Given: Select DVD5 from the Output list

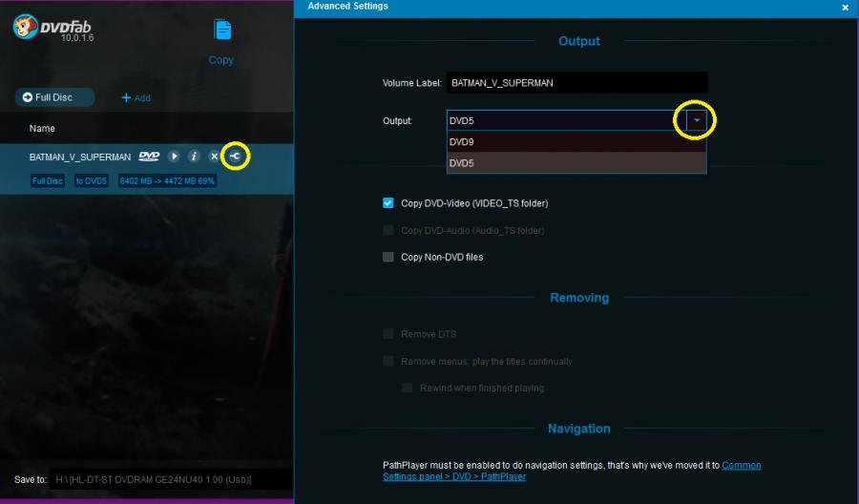Looking at the screenshot, I should pyautogui.click(x=576, y=162).
